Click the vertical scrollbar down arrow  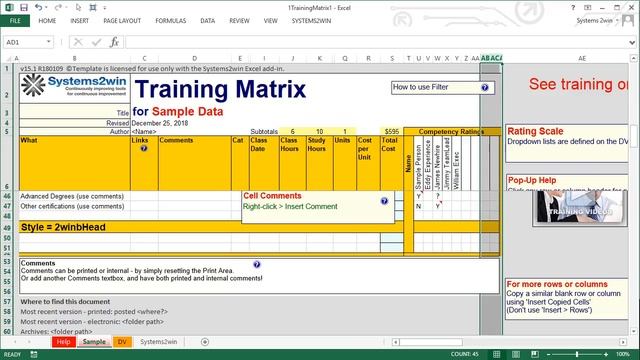pyautogui.click(x=633, y=331)
